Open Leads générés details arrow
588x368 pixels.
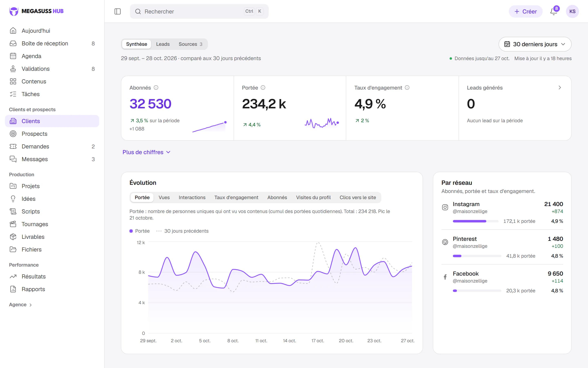pos(560,88)
